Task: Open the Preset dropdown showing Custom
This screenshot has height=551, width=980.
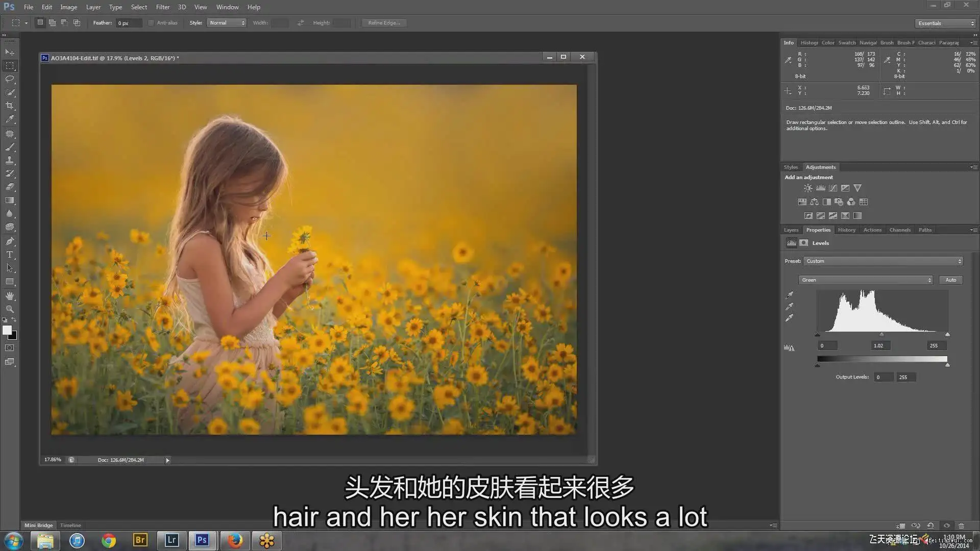Action: pyautogui.click(x=883, y=261)
